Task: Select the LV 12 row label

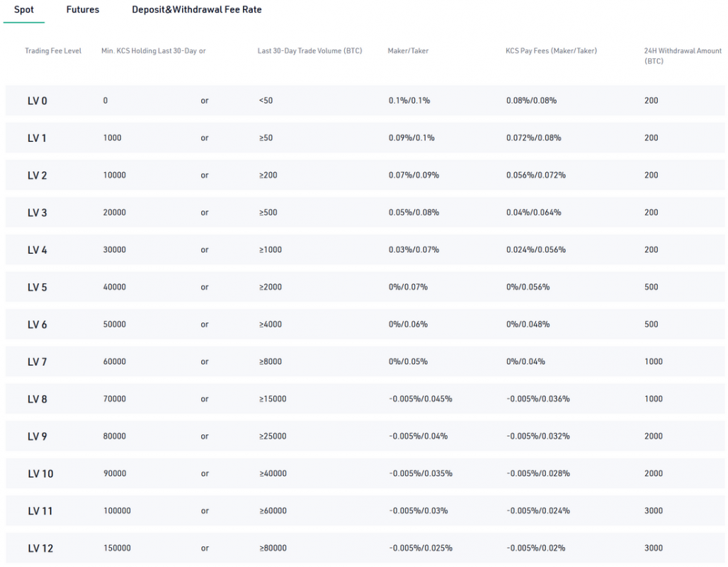Action: [x=40, y=548]
